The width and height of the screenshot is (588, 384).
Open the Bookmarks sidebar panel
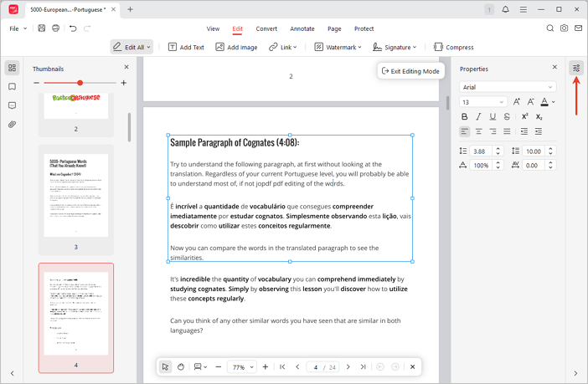pos(12,87)
